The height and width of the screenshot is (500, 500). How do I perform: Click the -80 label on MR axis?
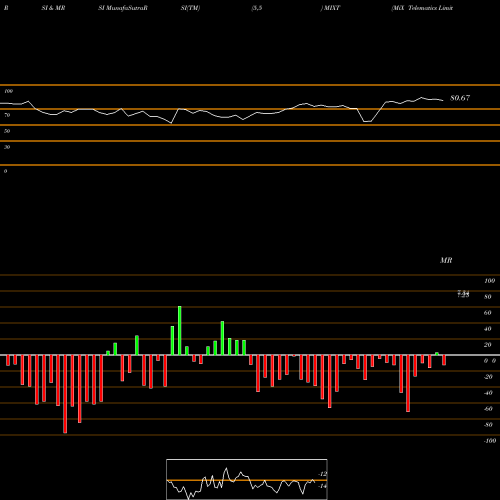point(488,425)
